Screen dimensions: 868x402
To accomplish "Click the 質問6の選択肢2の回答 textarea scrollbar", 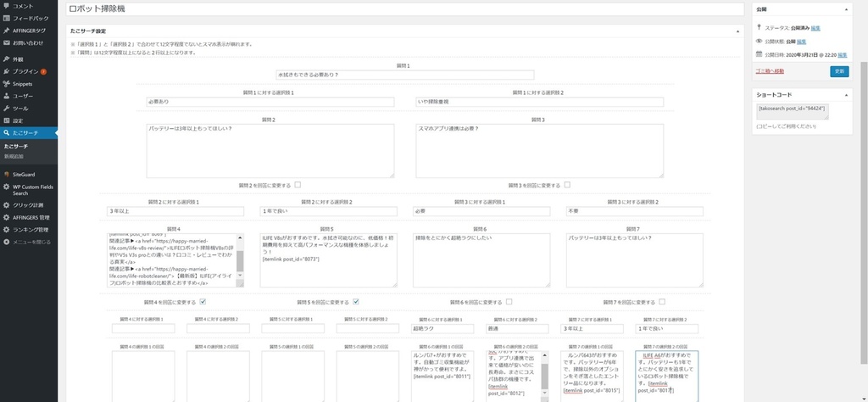I will 545,376.
